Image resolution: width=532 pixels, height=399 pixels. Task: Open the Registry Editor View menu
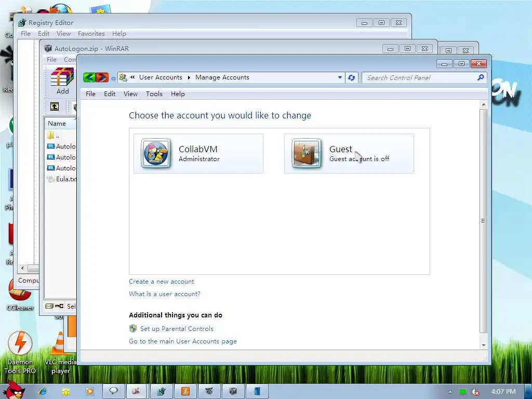[63, 34]
